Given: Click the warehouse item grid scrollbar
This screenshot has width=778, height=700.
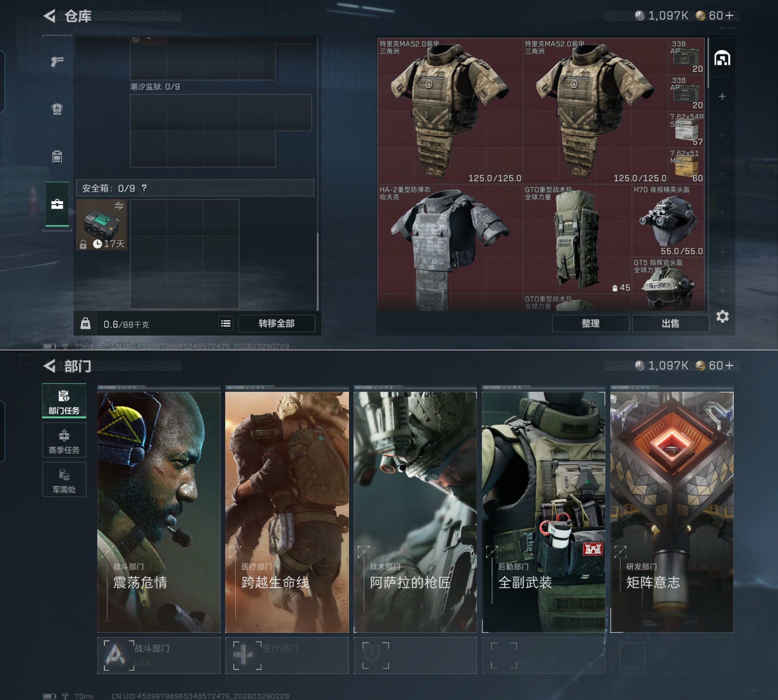Looking at the screenshot, I should click(708, 64).
